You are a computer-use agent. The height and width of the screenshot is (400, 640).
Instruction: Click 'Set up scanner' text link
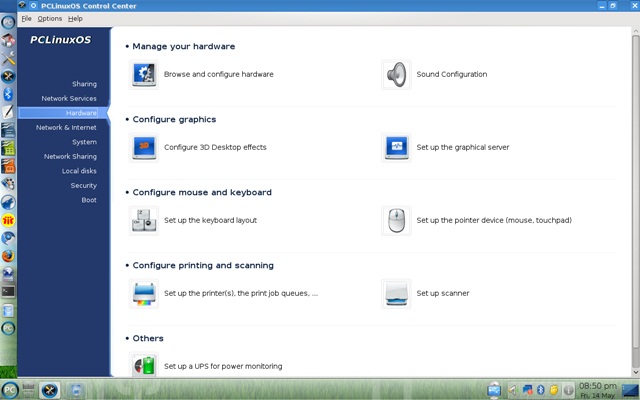pos(443,293)
